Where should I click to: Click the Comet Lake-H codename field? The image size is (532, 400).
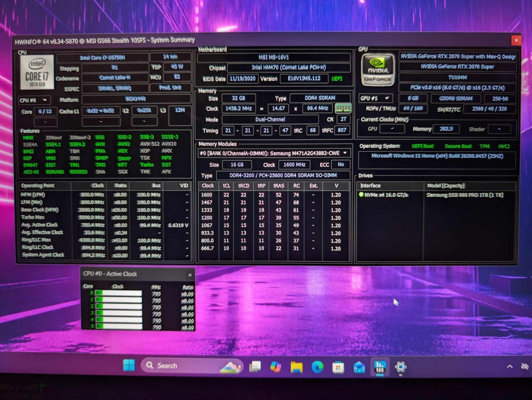pos(115,78)
